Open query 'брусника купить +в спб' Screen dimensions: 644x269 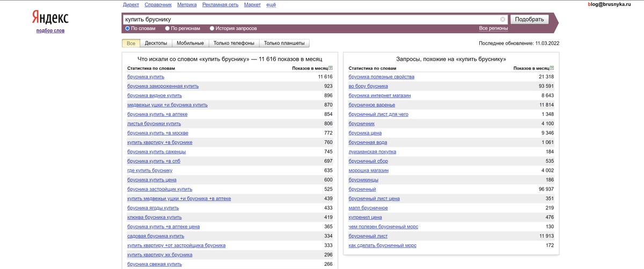pyautogui.click(x=155, y=161)
